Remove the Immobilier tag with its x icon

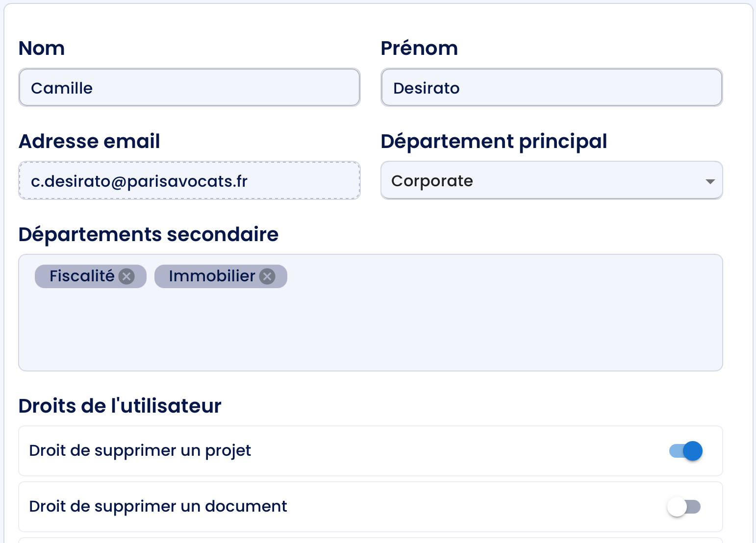pos(267,276)
